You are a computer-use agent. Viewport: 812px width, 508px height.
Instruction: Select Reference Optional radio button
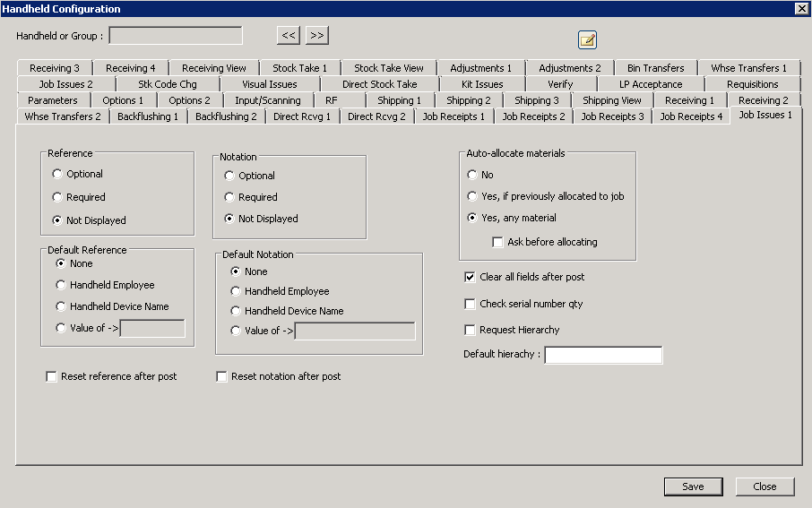[58, 174]
